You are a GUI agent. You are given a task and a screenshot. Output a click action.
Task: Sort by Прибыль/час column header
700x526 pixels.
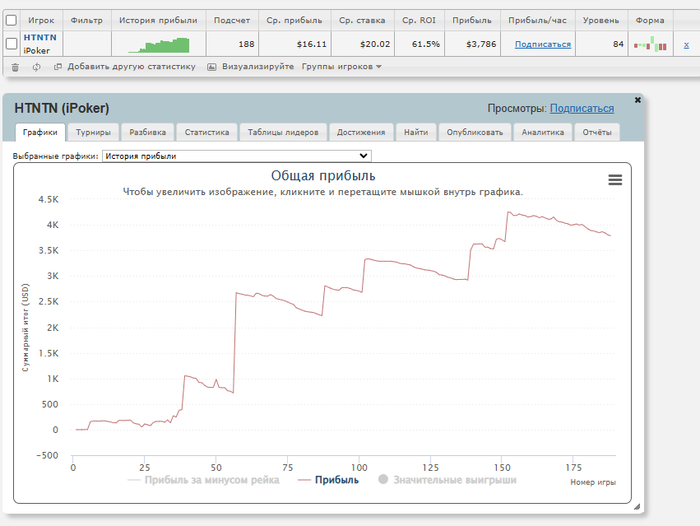coord(538,21)
